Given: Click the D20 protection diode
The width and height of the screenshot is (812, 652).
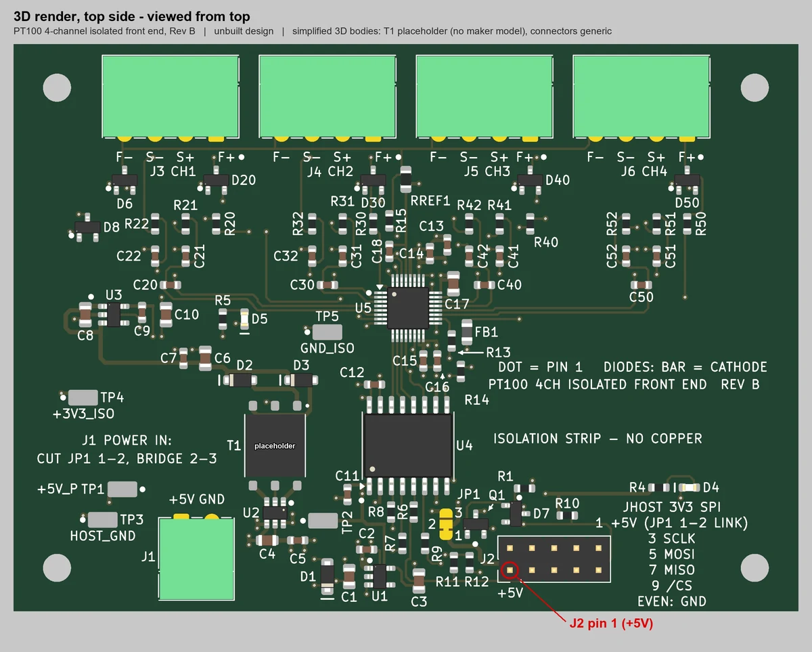Looking at the screenshot, I should point(217,180).
